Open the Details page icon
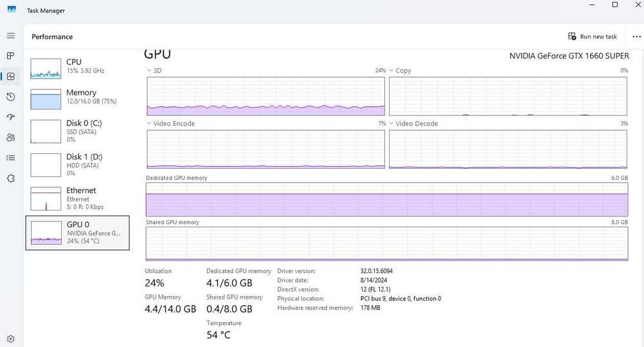The height and width of the screenshot is (347, 644). click(10, 158)
